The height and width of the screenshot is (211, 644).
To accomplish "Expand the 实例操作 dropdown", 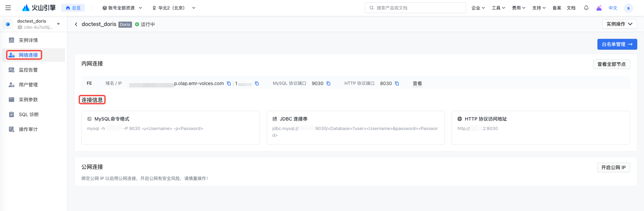I will click(x=619, y=24).
